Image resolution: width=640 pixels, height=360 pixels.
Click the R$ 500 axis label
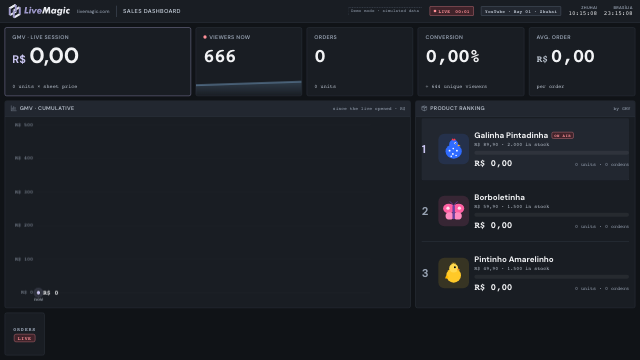24,125
